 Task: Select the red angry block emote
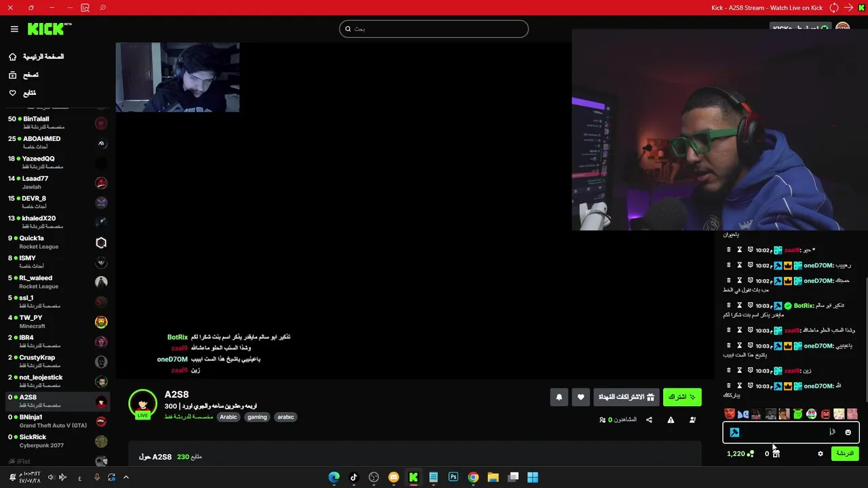coord(825,413)
